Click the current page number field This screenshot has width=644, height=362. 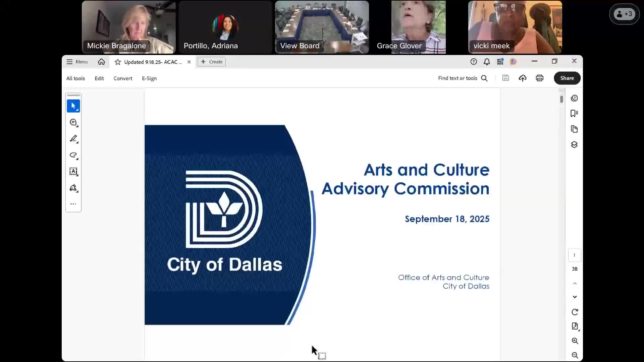tap(574, 255)
